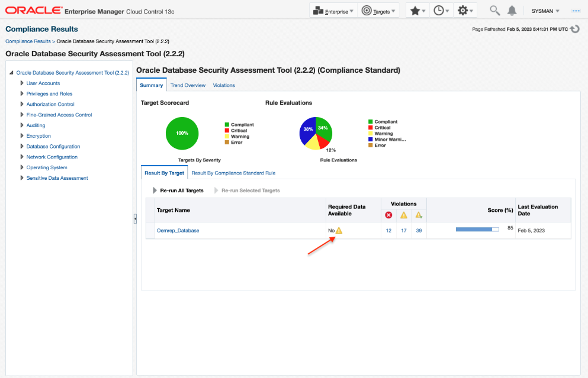
Task: Select the Oemrep_Database row selector cell
Action: tap(150, 230)
